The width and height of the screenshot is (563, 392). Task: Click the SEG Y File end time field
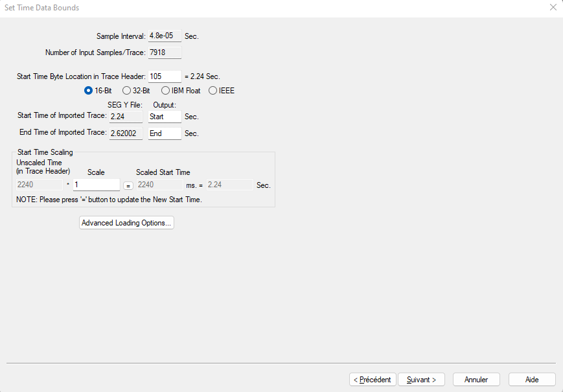(126, 133)
